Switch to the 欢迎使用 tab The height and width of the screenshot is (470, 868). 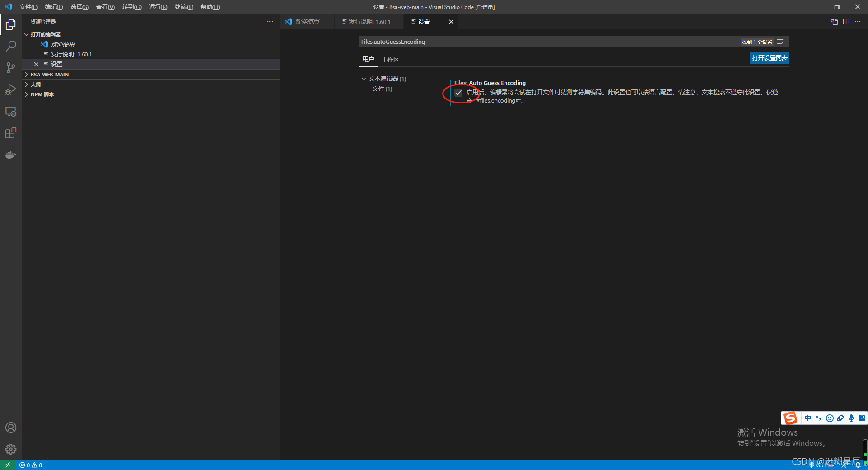tap(307, 22)
